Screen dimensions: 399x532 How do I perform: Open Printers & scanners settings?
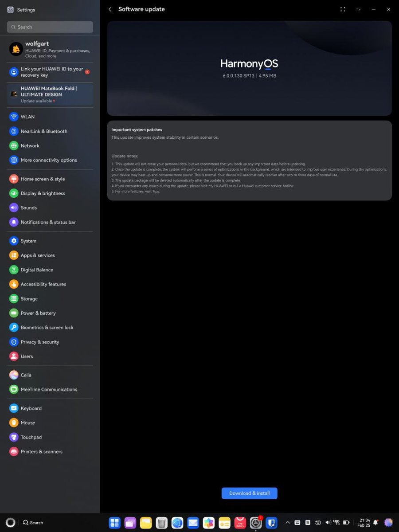pos(50,452)
